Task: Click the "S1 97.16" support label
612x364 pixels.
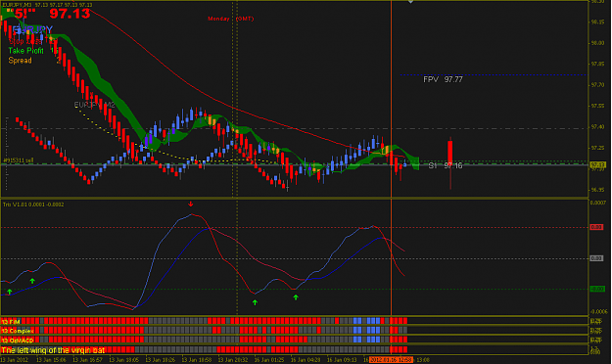Action: (x=446, y=165)
